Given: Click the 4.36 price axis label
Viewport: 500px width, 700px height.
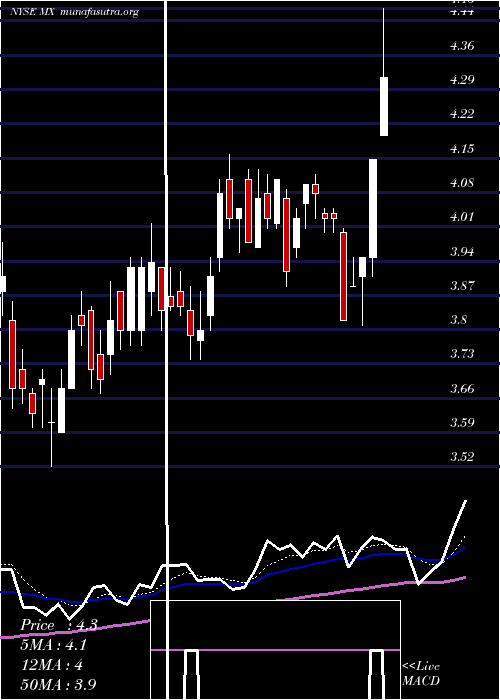Looking at the screenshot, I should click(462, 46).
